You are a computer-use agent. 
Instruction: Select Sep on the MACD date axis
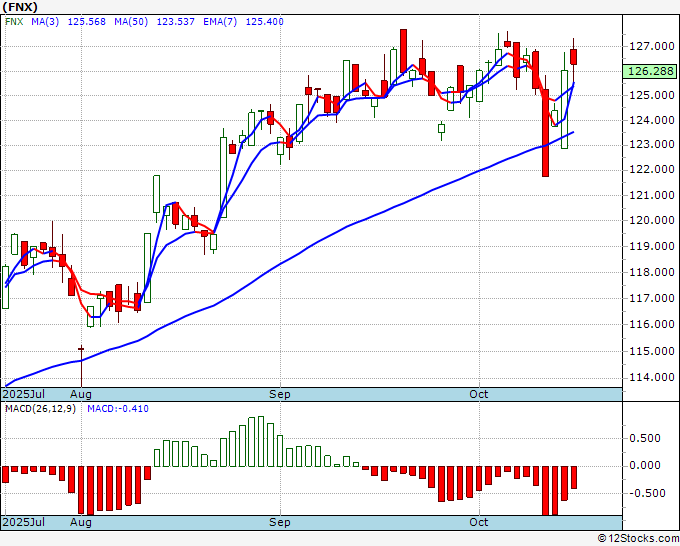tap(280, 522)
